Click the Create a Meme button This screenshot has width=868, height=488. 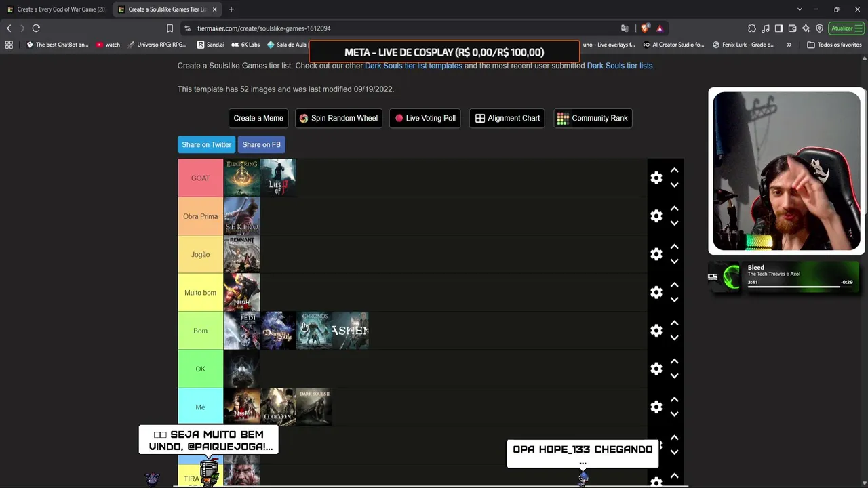pos(258,118)
